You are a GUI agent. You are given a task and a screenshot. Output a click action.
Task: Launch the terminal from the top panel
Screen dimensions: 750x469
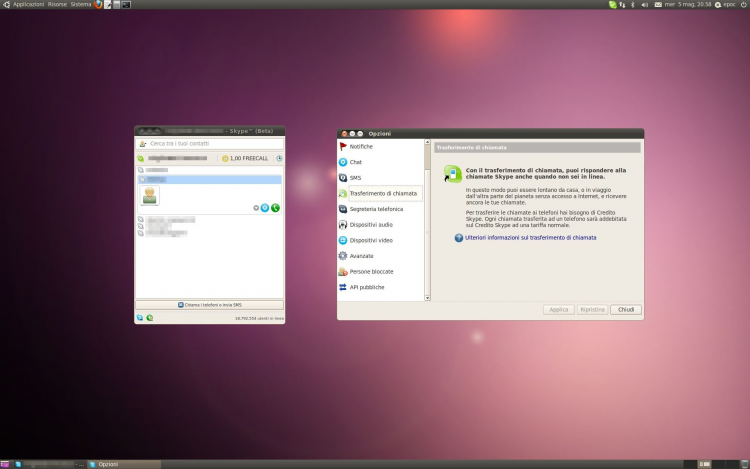[x=126, y=4]
